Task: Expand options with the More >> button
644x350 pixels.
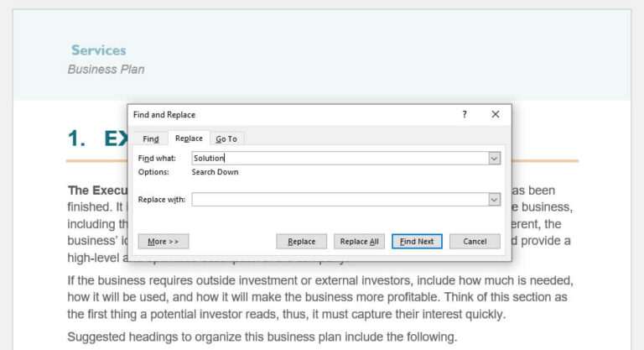Action: (163, 242)
